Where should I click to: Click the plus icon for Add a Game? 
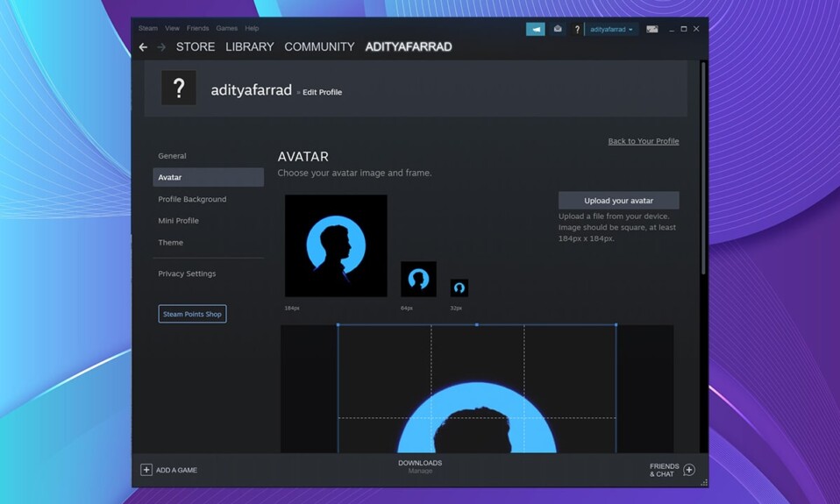point(146,470)
